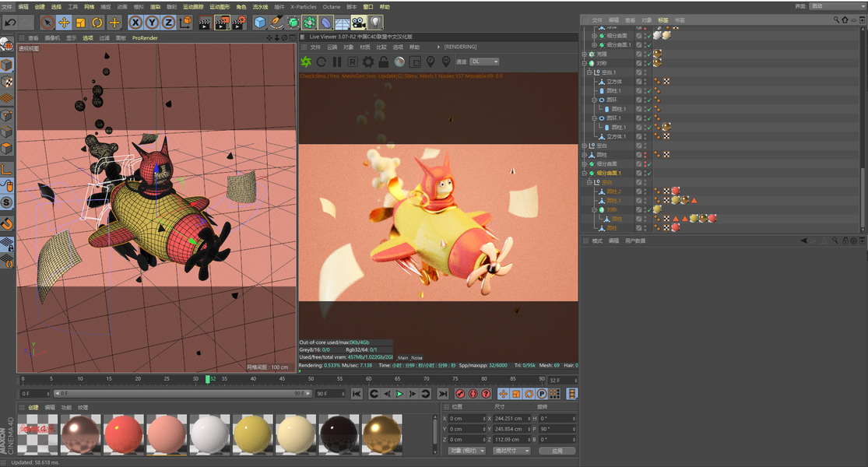Click the Undo arrow in the main toolbar

coord(10,23)
